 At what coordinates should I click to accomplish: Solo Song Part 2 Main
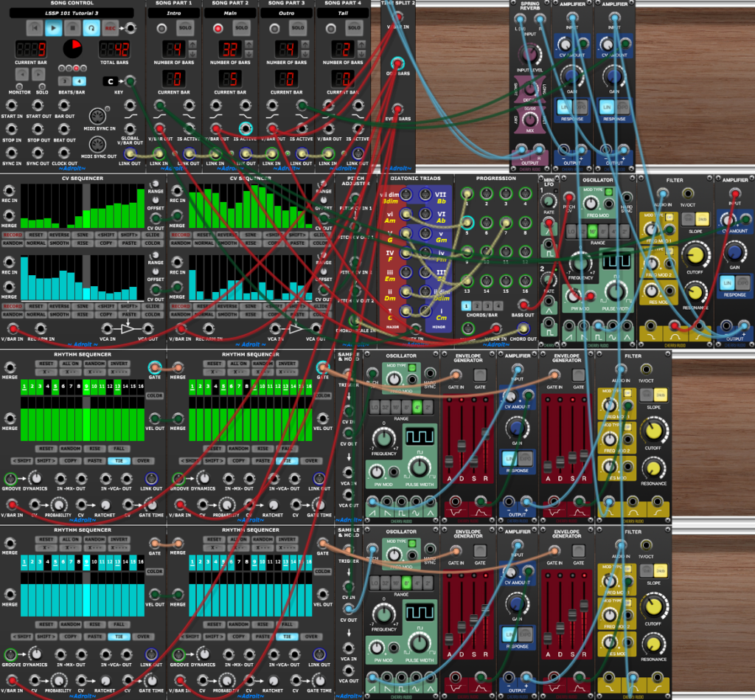(x=242, y=28)
